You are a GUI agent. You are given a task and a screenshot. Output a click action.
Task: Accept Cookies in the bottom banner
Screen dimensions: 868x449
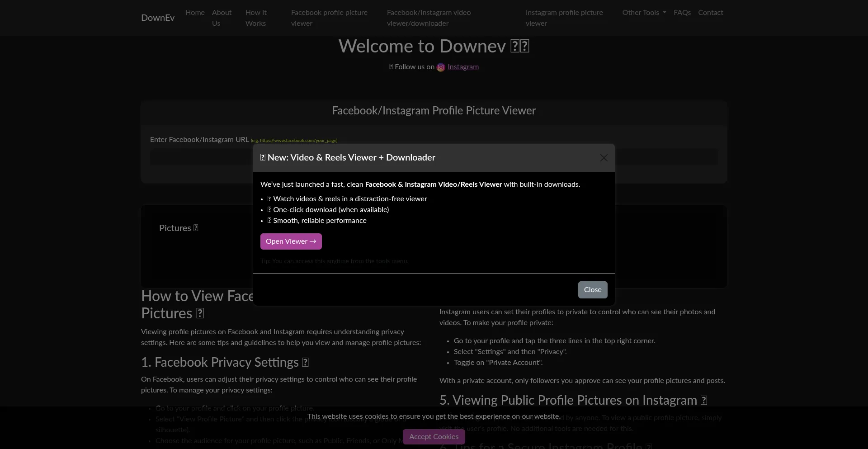(434, 437)
